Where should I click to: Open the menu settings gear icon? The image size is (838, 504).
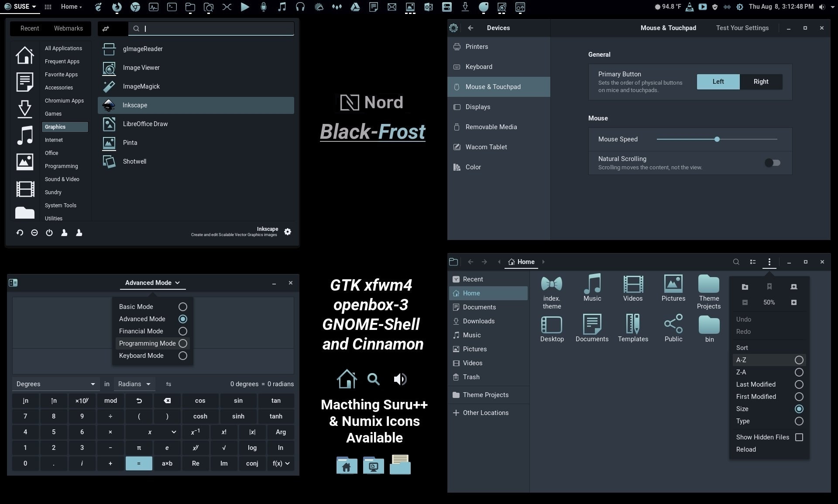(x=288, y=232)
